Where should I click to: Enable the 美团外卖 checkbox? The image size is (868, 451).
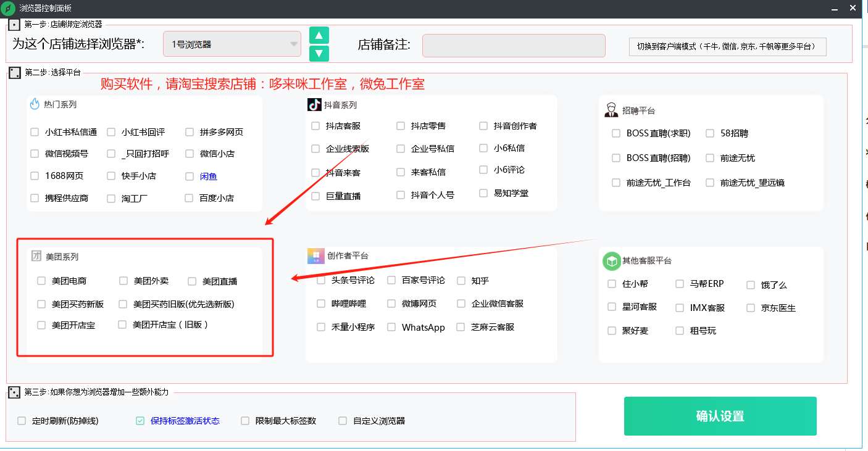pyautogui.click(x=123, y=281)
